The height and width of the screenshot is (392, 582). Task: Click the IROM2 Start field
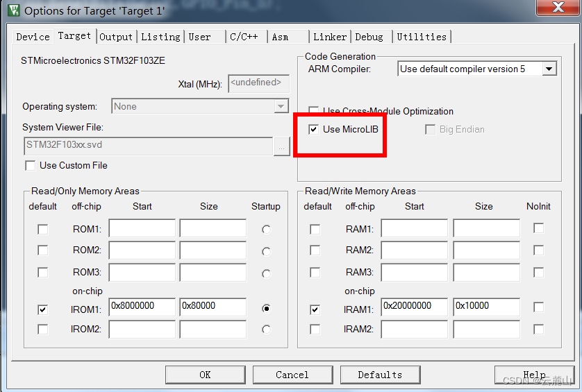[x=142, y=330]
